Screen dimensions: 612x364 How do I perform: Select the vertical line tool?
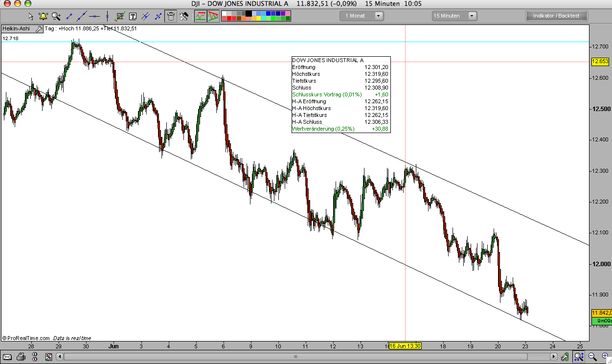pos(107,16)
